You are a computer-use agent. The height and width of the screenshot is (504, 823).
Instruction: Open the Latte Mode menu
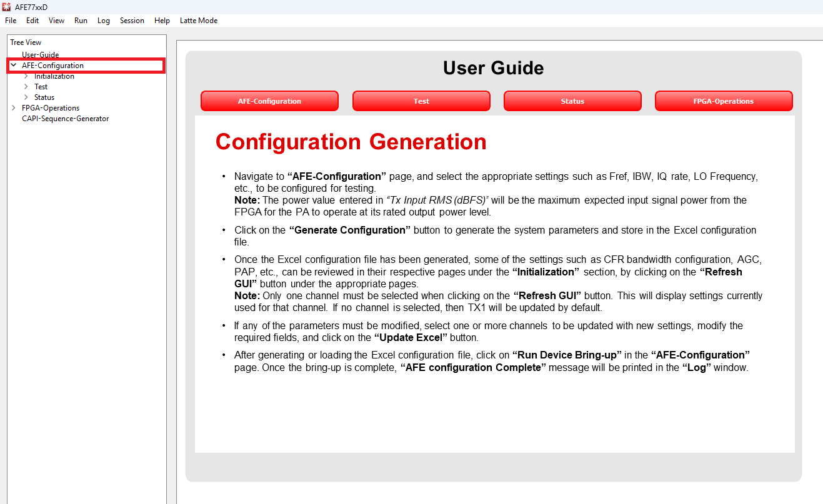tap(199, 21)
